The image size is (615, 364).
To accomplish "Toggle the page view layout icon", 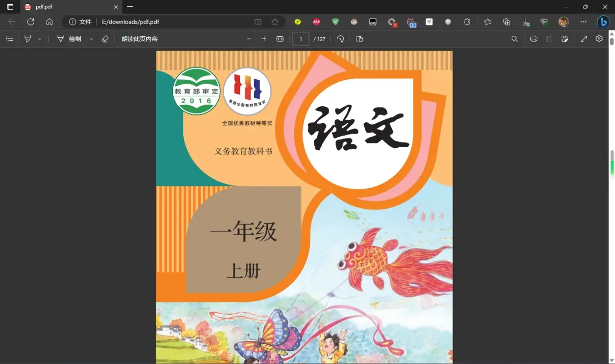I will click(x=359, y=39).
